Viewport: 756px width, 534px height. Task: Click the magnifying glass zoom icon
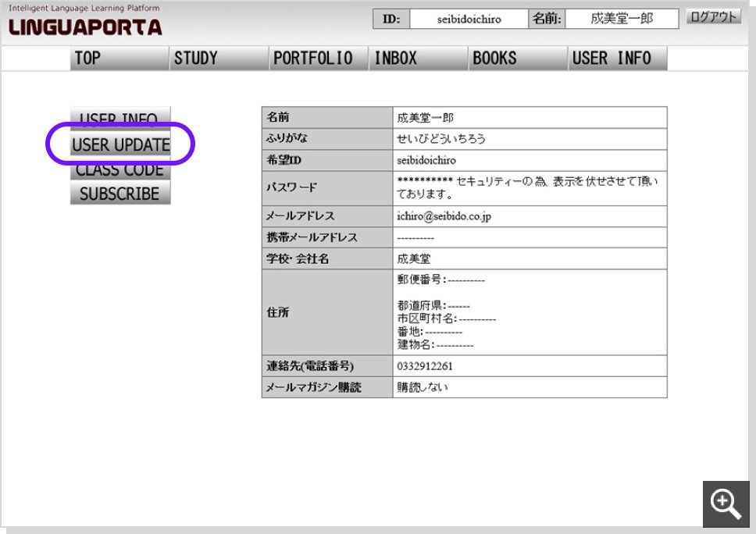[726, 504]
